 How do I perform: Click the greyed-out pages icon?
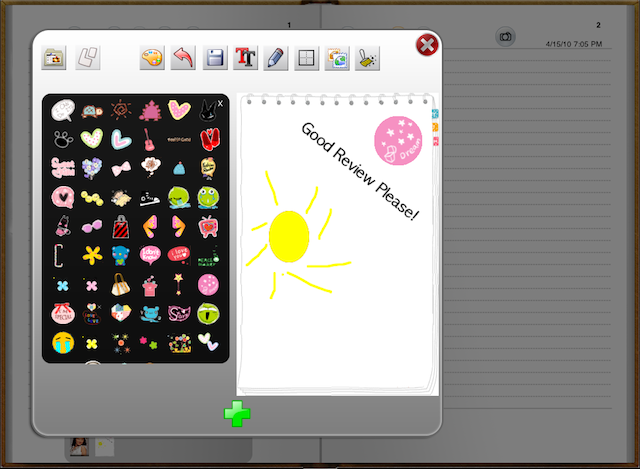(89, 57)
